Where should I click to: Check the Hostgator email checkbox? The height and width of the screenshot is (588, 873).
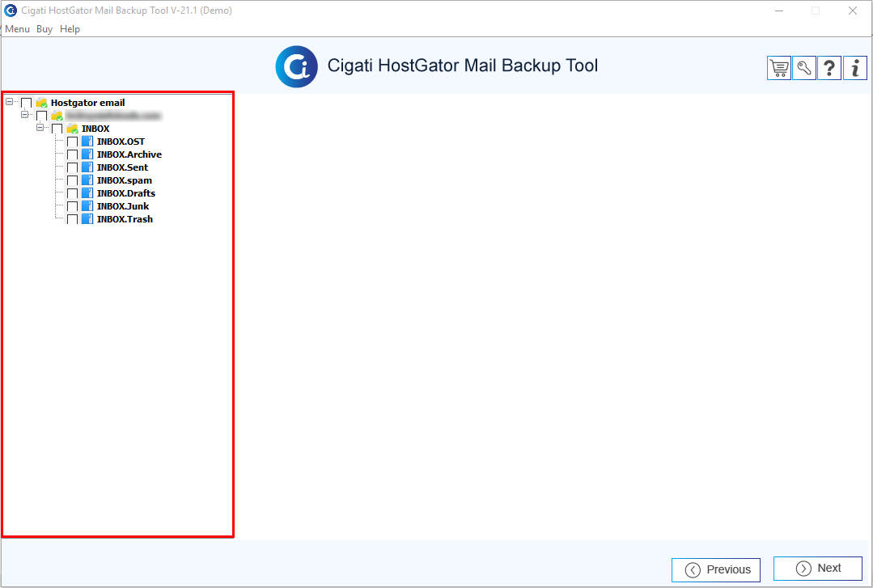click(x=26, y=103)
